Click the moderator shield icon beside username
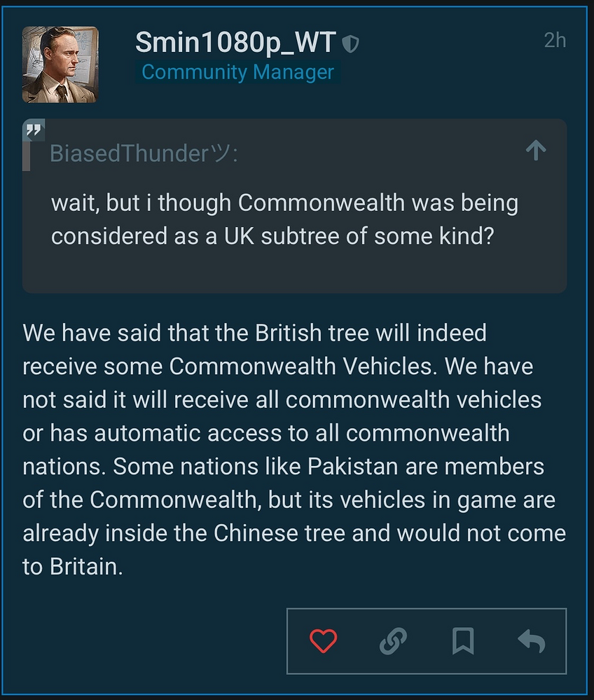The height and width of the screenshot is (700, 594). coord(350,45)
